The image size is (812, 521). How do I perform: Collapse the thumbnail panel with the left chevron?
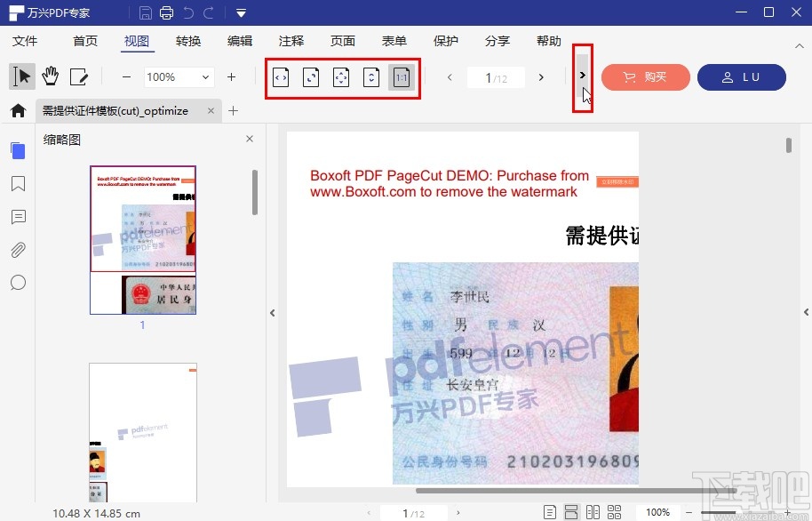coord(272,313)
